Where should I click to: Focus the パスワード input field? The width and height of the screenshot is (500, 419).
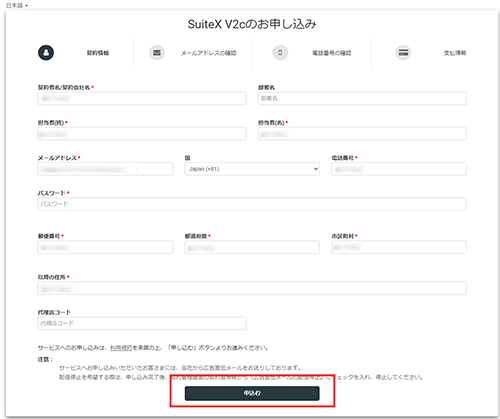252,204
